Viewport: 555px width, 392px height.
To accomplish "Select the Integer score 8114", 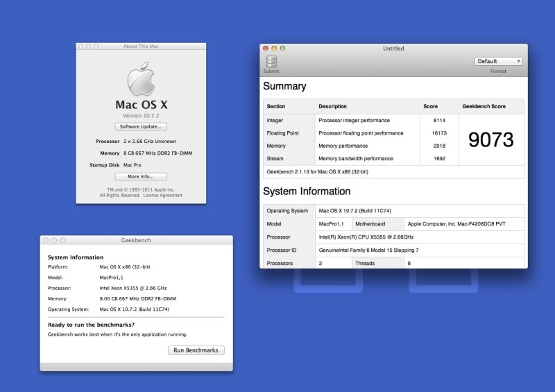I will pos(439,121).
